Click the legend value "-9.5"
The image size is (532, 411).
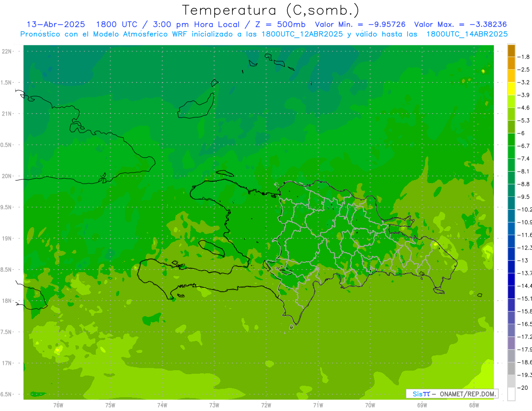point(524,197)
